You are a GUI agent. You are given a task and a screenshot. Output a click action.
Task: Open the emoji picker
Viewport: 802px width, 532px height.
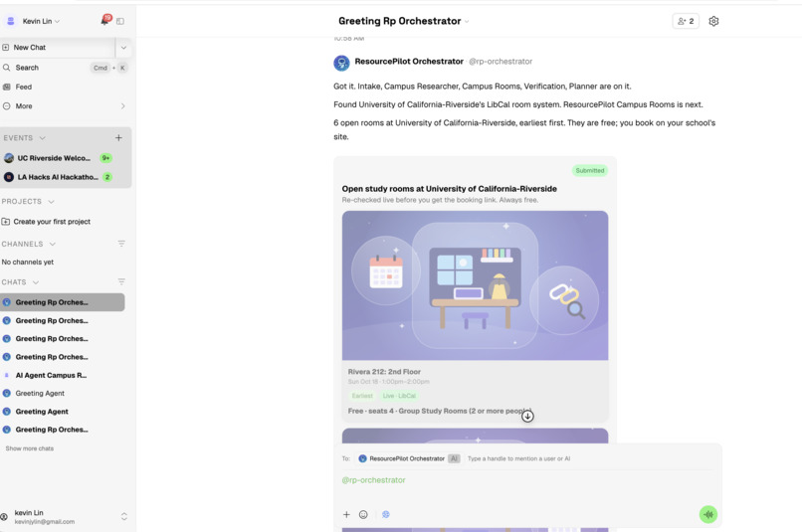point(363,515)
